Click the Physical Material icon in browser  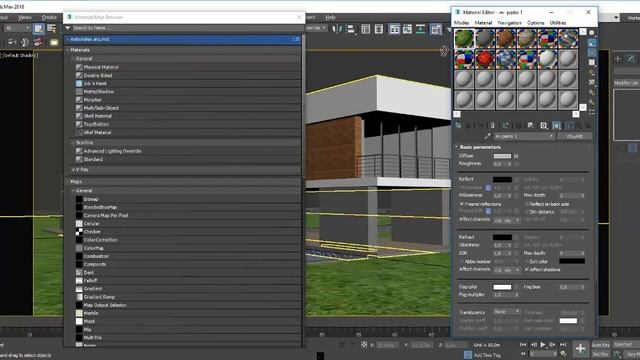point(79,67)
